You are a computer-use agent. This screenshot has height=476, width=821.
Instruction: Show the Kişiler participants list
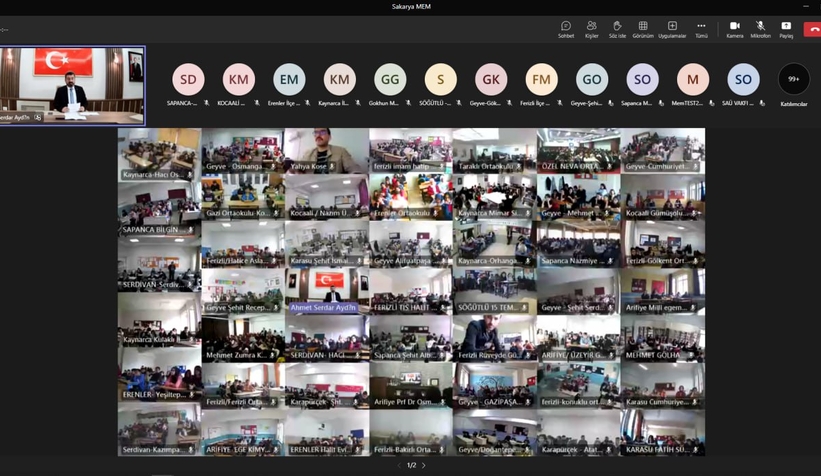click(591, 28)
